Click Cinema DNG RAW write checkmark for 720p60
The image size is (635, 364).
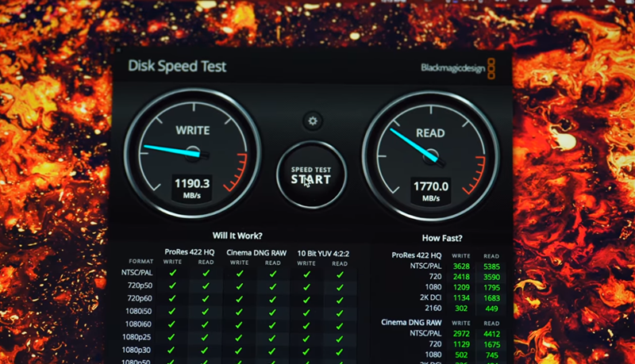point(240,299)
